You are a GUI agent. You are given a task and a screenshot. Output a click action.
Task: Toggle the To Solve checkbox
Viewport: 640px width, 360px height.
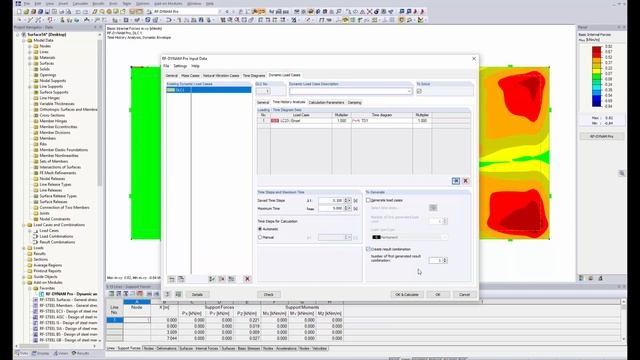coord(419,91)
